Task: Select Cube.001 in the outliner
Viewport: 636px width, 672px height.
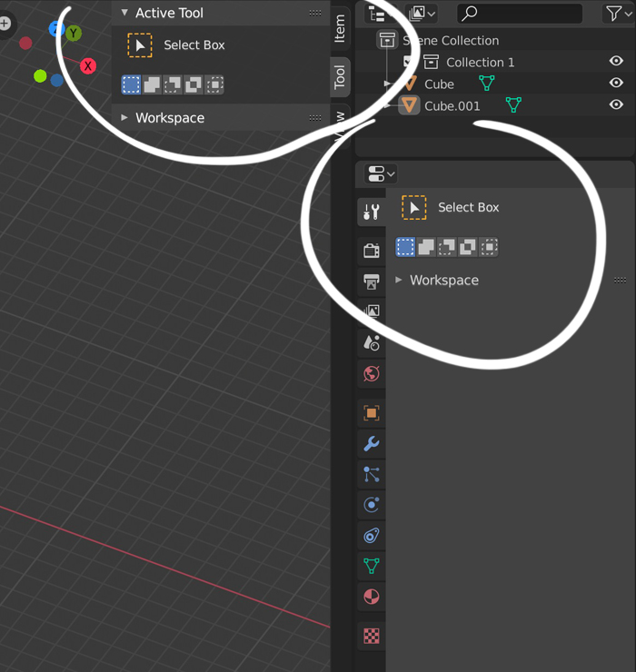Action: [452, 106]
